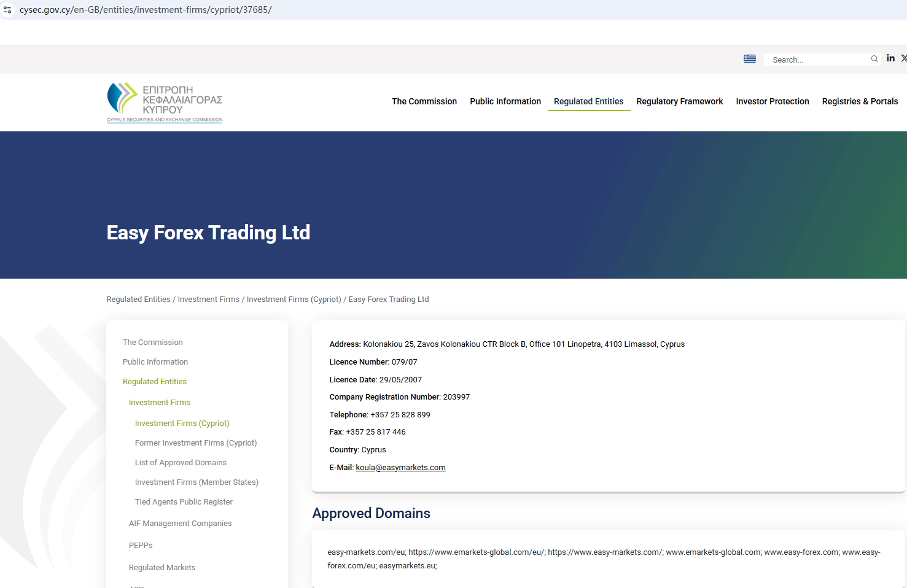Open Investor Protection menu
The height and width of the screenshot is (588, 907).
(772, 101)
